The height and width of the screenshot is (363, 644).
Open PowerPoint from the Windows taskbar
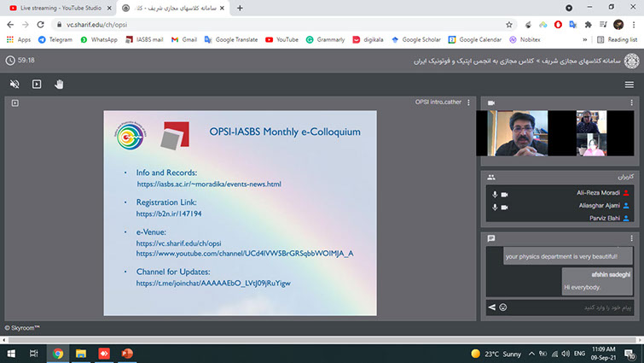click(128, 353)
